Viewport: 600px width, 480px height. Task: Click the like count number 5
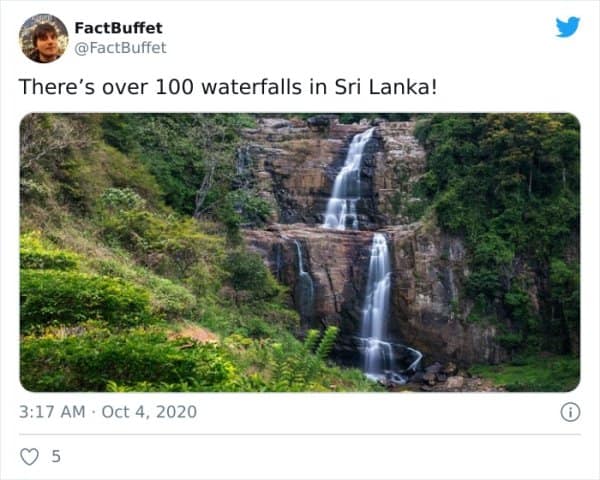click(56, 456)
